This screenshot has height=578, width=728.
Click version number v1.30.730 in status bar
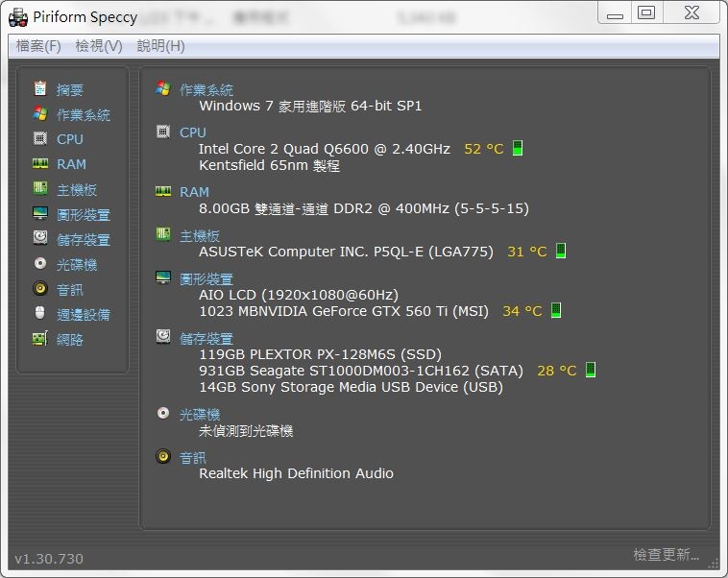point(49,559)
